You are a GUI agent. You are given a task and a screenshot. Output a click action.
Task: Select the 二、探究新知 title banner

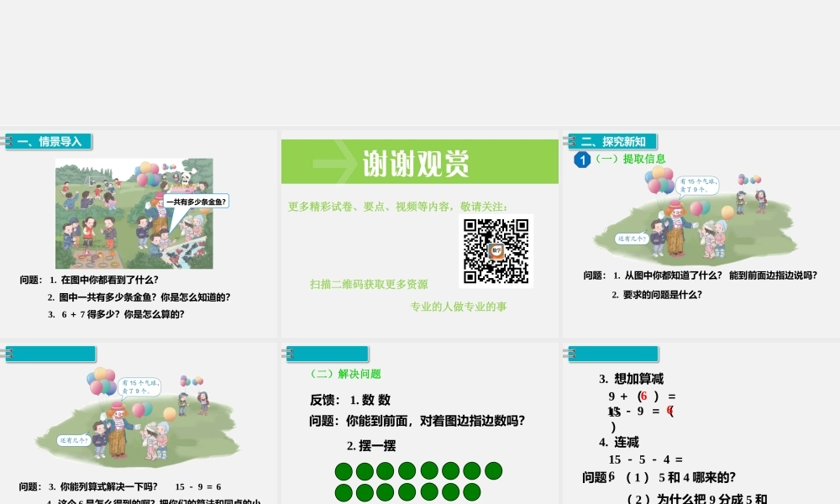coord(612,140)
